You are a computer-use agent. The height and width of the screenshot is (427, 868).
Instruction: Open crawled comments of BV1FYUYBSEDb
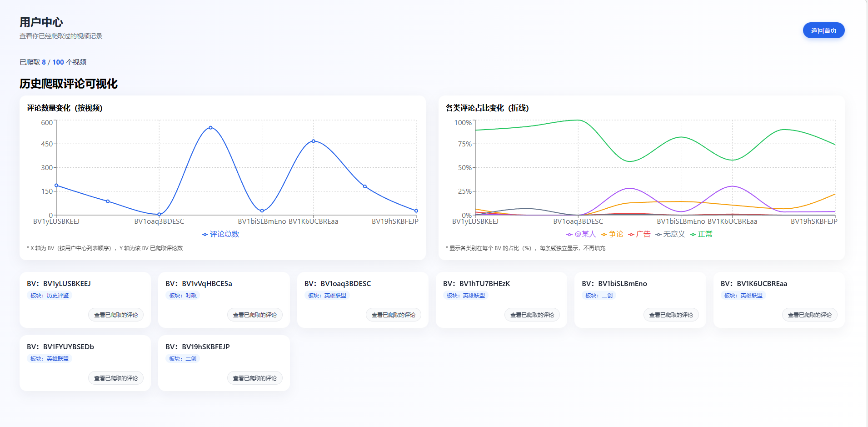tap(116, 378)
